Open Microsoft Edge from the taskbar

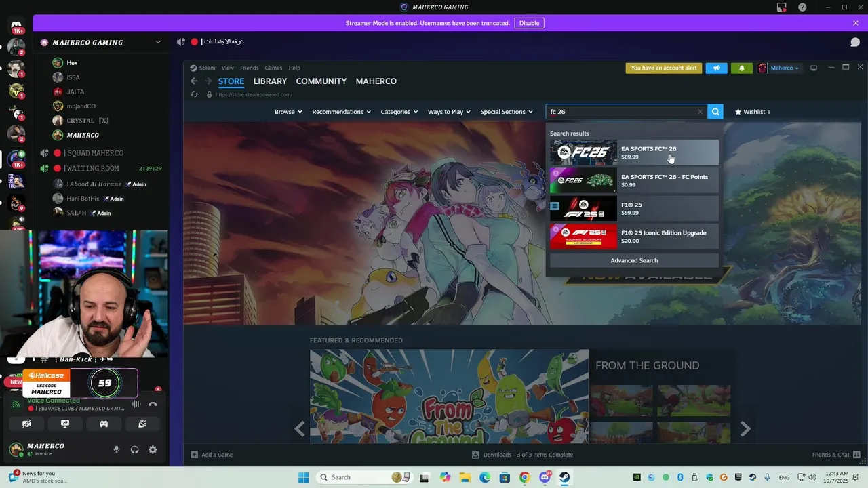pos(485,477)
